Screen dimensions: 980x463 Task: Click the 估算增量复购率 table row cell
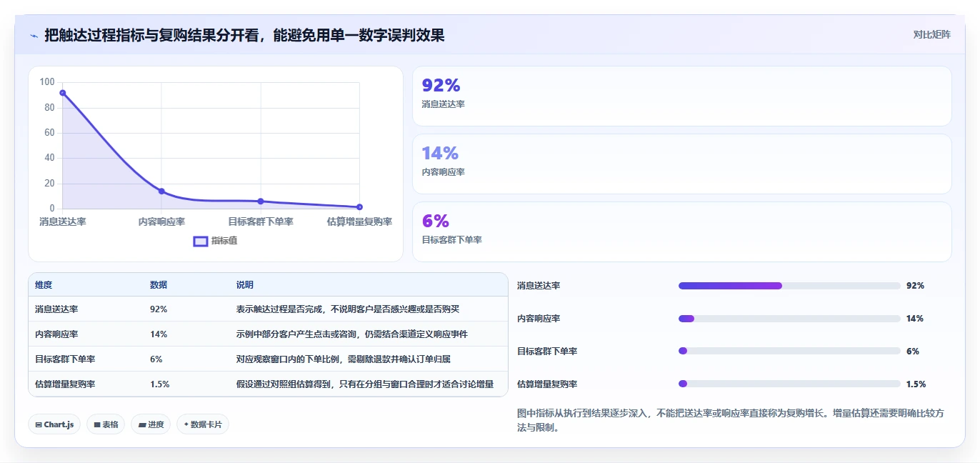(65, 384)
